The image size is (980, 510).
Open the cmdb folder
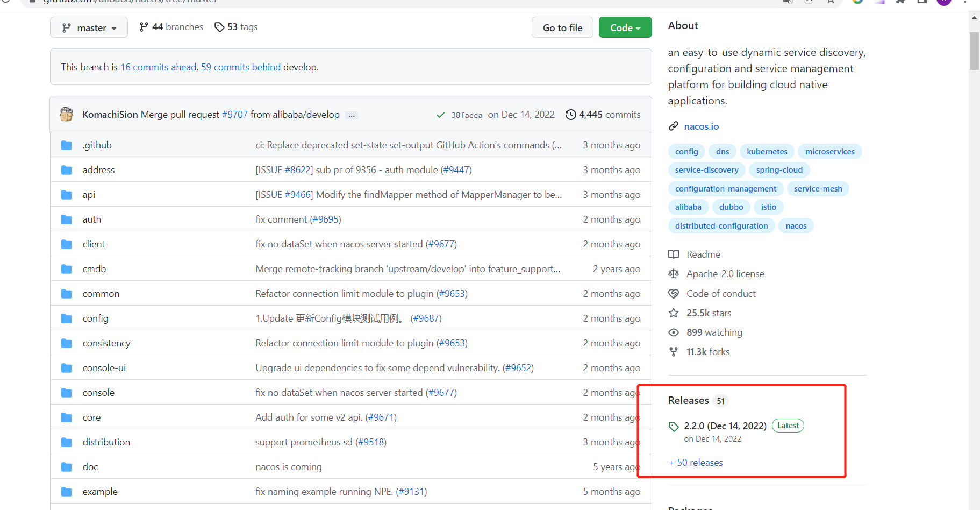click(94, 269)
